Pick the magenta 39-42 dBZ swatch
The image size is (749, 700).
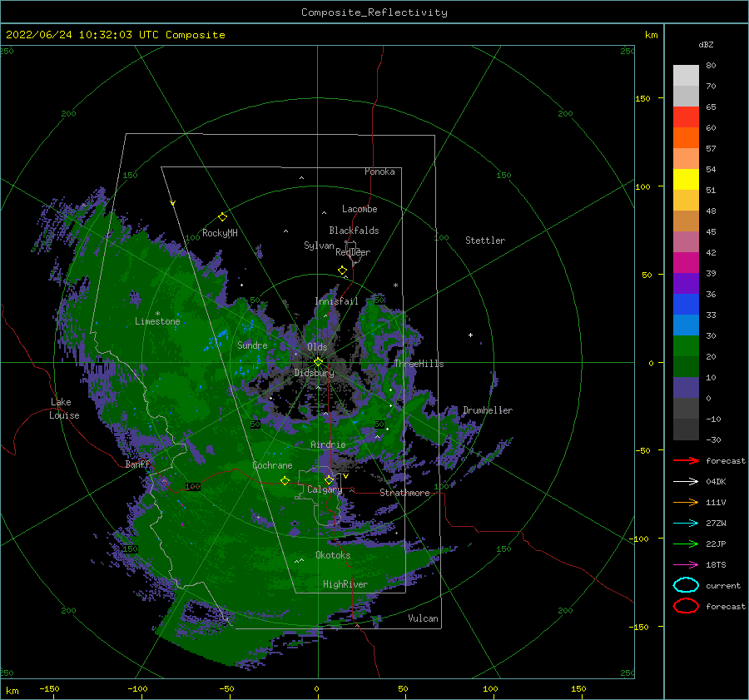tap(686, 262)
